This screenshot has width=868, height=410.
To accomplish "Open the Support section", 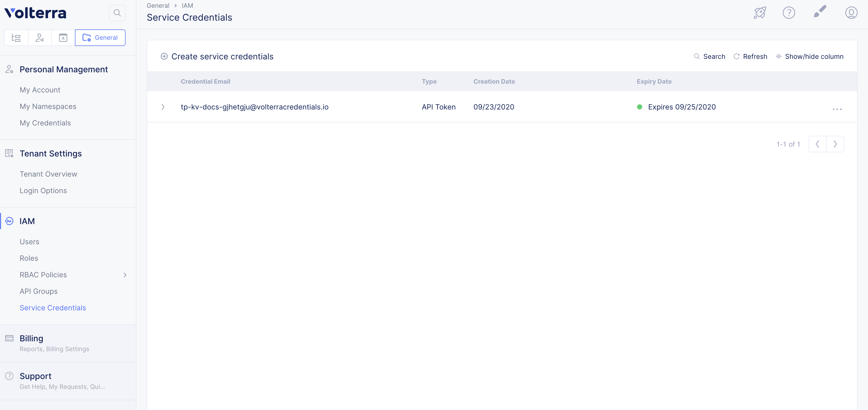I will 35,376.
